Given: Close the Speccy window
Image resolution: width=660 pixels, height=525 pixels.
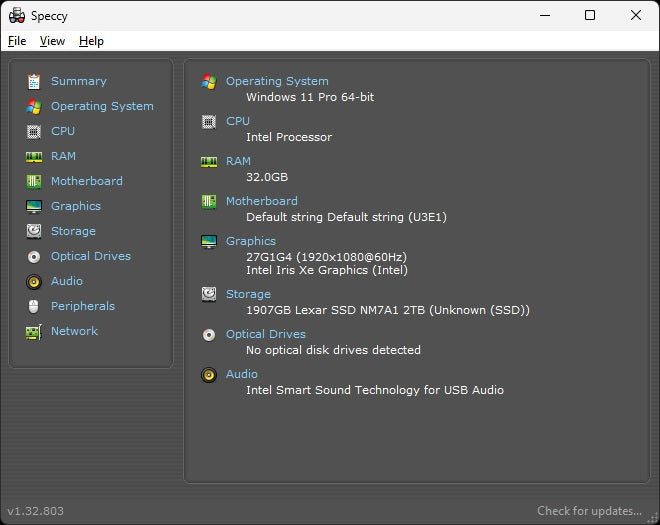Looking at the screenshot, I should (636, 16).
